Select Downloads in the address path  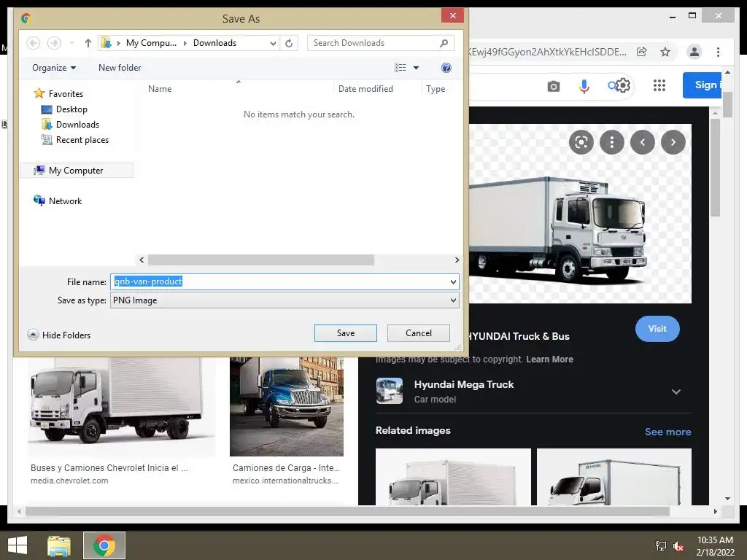[x=215, y=43]
